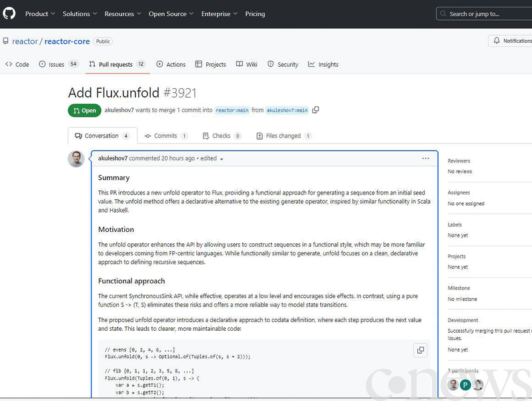Viewport: 532px width, 401px height.
Task: Click the No one assigned text
Action: tap(466, 204)
